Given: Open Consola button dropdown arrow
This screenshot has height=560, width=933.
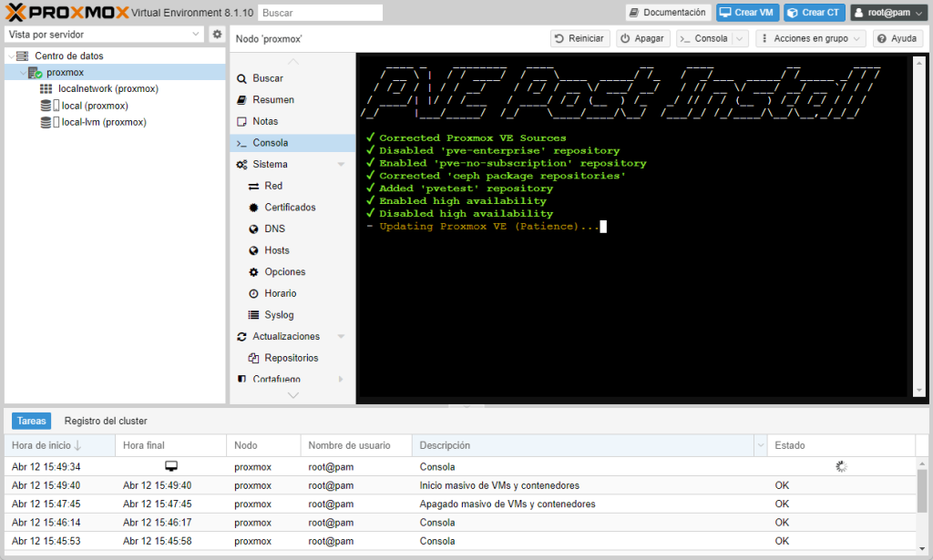Looking at the screenshot, I should point(740,38).
